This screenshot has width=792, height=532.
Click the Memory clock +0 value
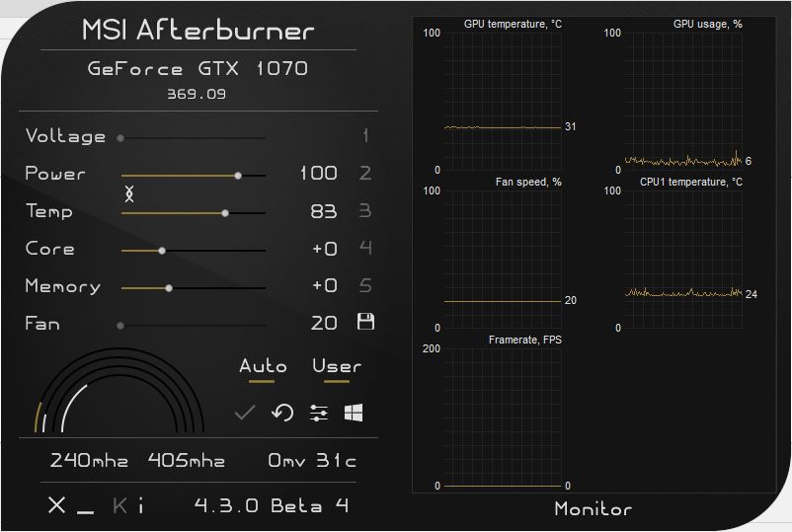coord(325,285)
